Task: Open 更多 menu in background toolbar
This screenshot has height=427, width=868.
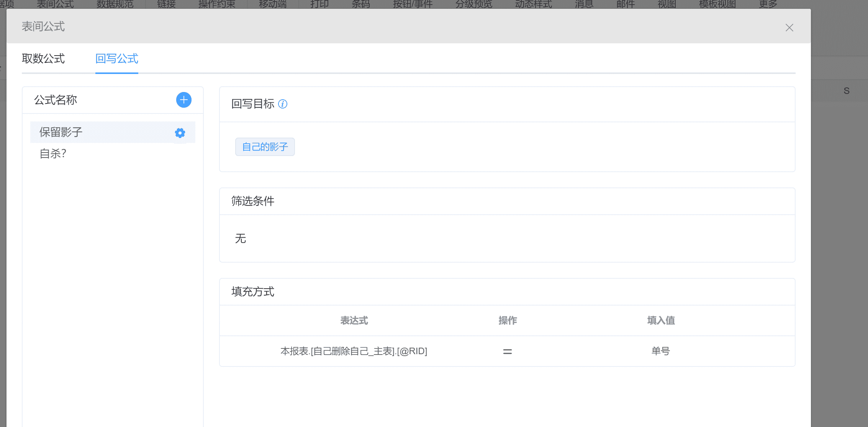Action: point(768,4)
